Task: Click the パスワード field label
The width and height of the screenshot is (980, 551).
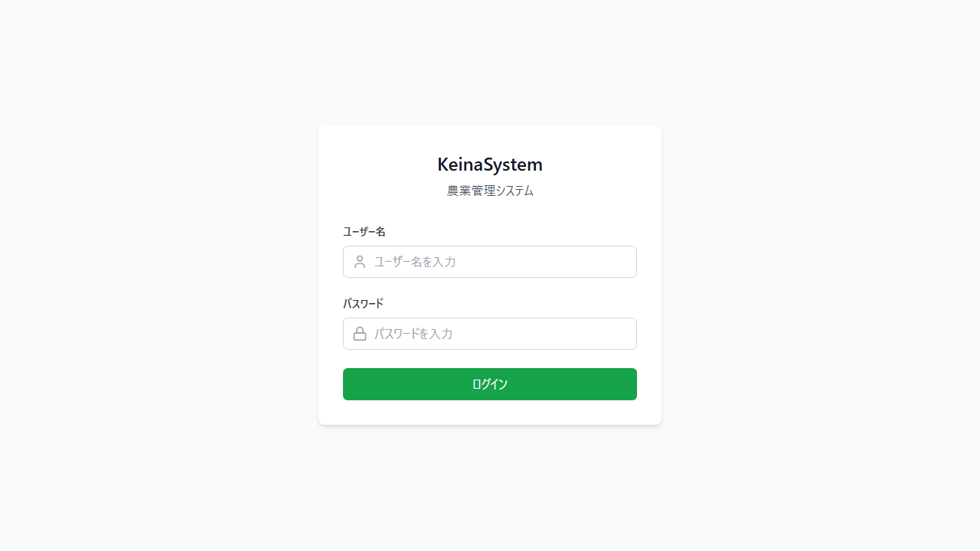Action: coord(363,303)
